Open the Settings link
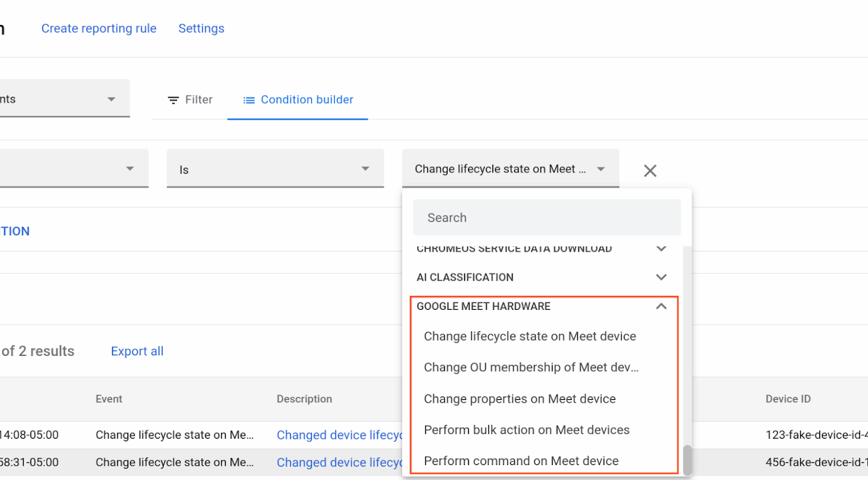This screenshot has height=480, width=868. [201, 28]
